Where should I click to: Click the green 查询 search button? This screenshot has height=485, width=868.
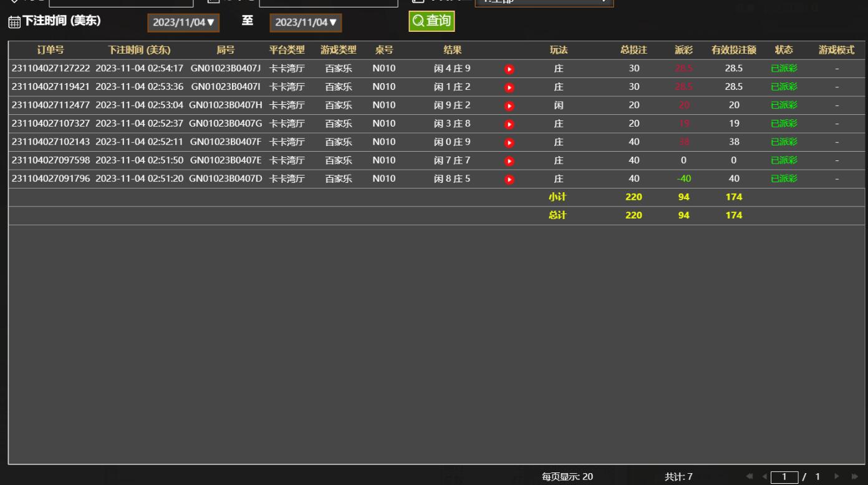click(432, 21)
